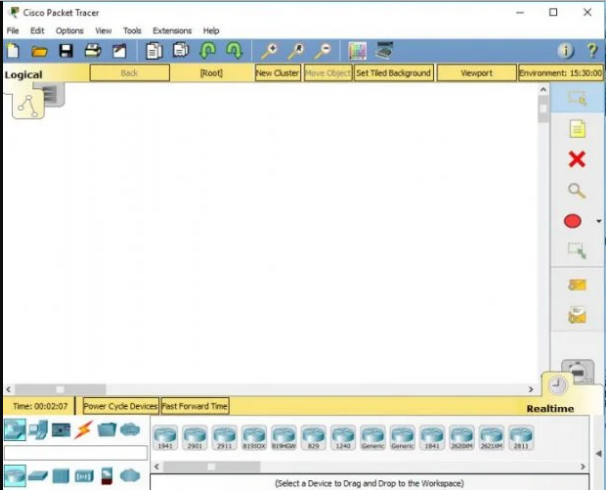This screenshot has width=606, height=490.
Task: Click the Print icon in toolbar
Action: (93, 51)
